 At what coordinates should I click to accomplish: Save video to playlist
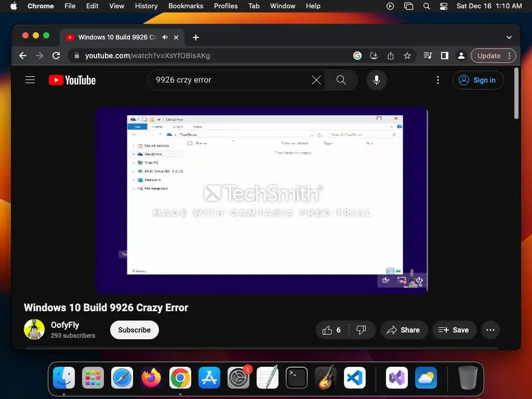pyautogui.click(x=454, y=330)
